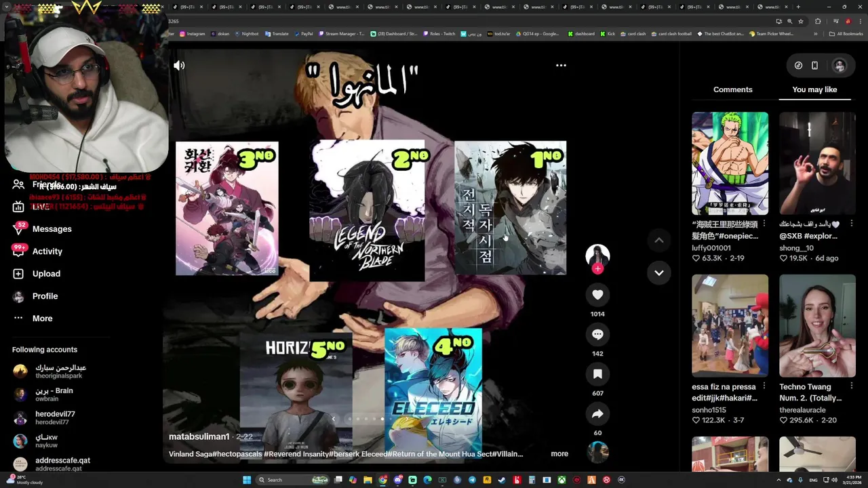The height and width of the screenshot is (488, 868).
Task: Open the Roles - Twitch bookmark
Action: point(439,34)
